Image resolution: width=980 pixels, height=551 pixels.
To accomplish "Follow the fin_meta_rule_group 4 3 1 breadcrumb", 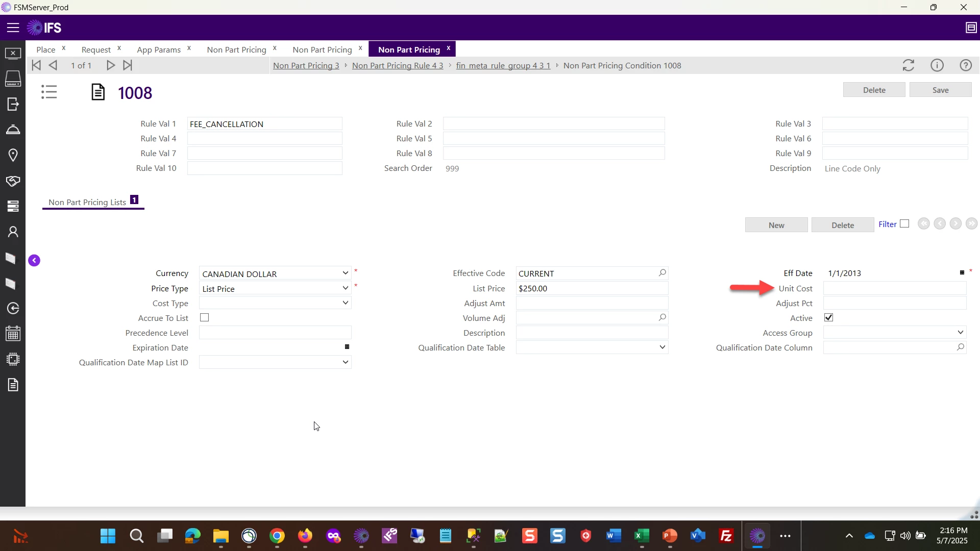I will (x=503, y=65).
